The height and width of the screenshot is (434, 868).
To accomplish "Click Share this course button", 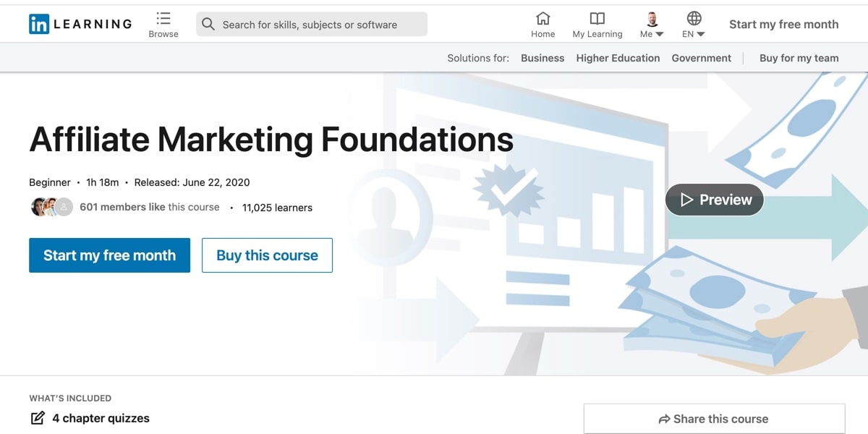I will click(714, 419).
